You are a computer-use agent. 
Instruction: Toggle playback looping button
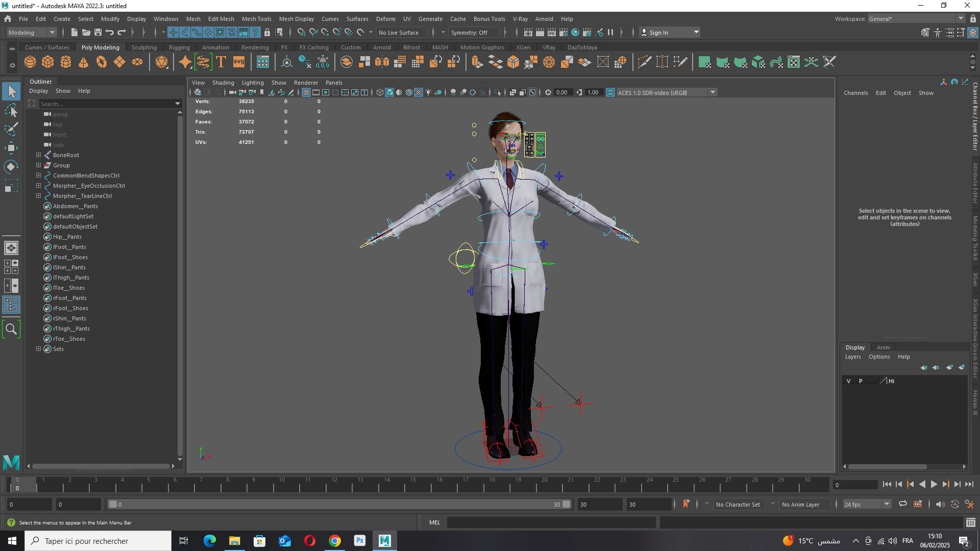click(903, 504)
